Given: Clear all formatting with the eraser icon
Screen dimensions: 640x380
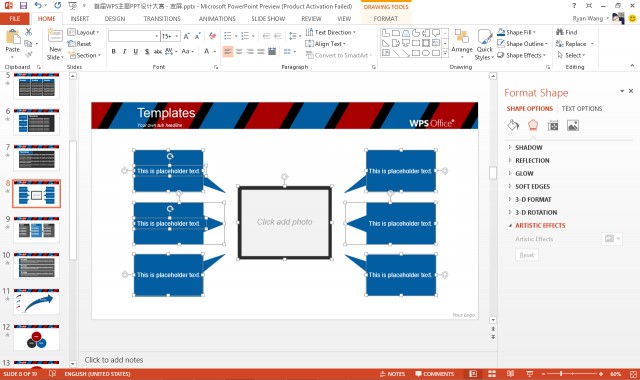Looking at the screenshot, I should click(212, 36).
